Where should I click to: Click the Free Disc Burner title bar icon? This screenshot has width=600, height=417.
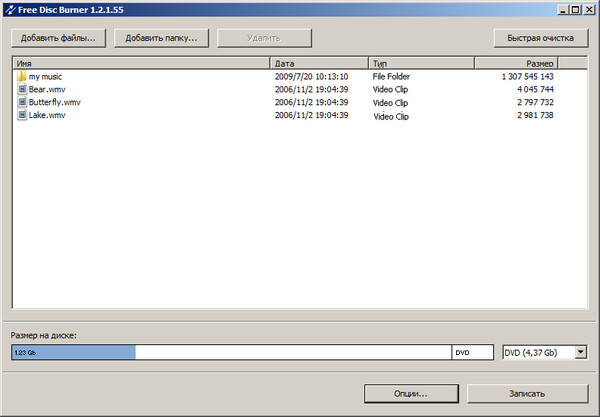(x=10, y=10)
